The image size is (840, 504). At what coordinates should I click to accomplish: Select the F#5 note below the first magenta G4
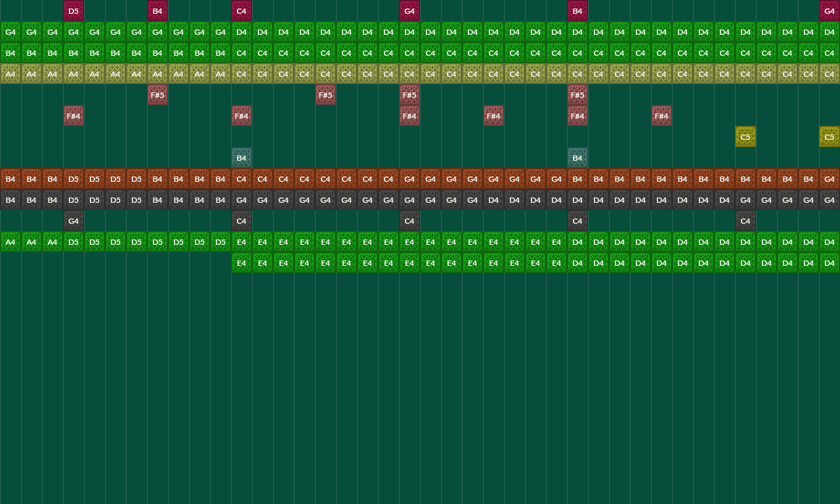point(409,94)
